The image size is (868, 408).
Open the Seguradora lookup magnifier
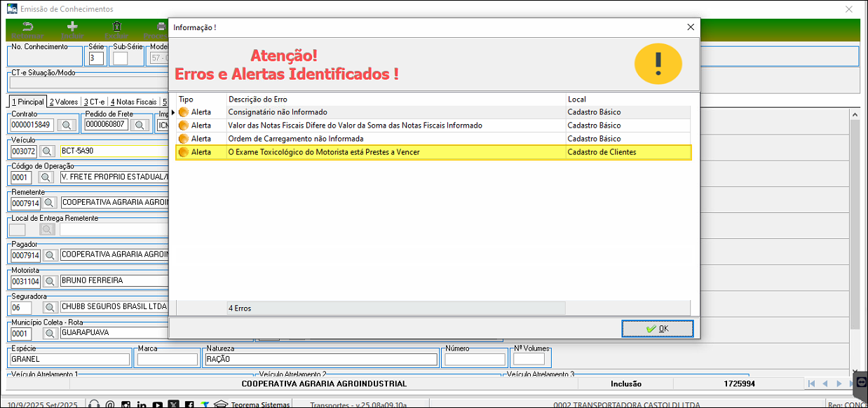pos(49,307)
